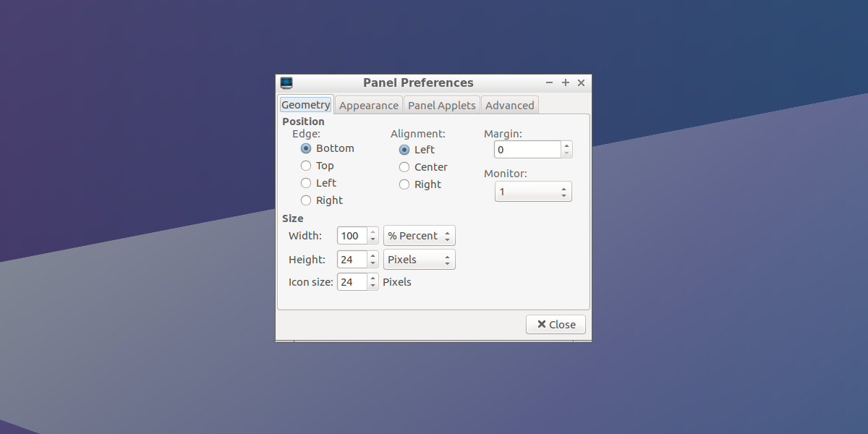The height and width of the screenshot is (434, 868).
Task: Increase the Width value
Action: tap(373, 232)
